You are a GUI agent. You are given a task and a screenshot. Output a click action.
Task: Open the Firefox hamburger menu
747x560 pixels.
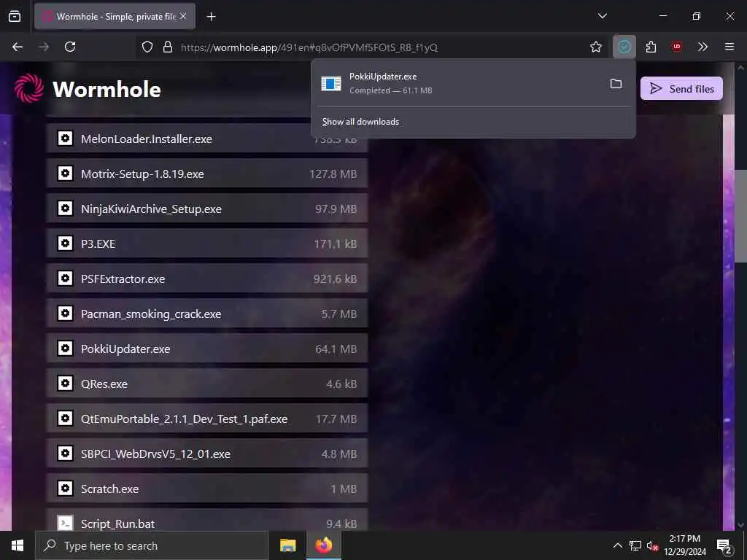pos(729,47)
